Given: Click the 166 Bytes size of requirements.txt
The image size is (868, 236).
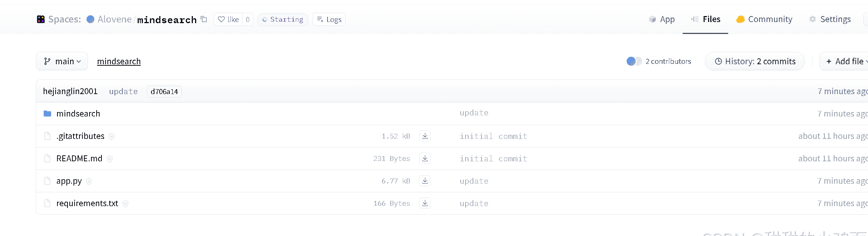Looking at the screenshot, I should coord(392,204).
